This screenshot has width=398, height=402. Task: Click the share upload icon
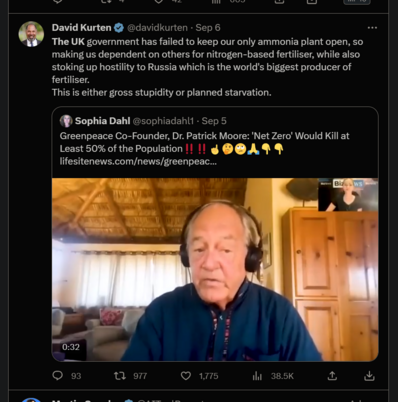[332, 376]
